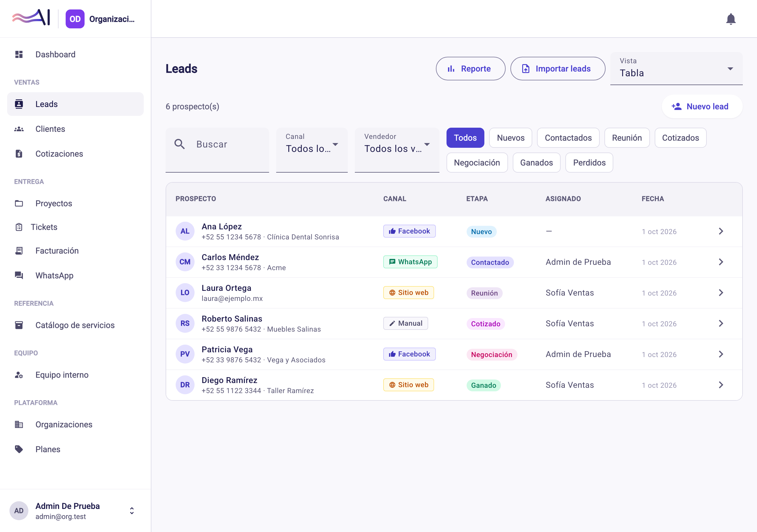The height and width of the screenshot is (532, 757).
Task: Click the Planes tag icon
Action: [19, 449]
